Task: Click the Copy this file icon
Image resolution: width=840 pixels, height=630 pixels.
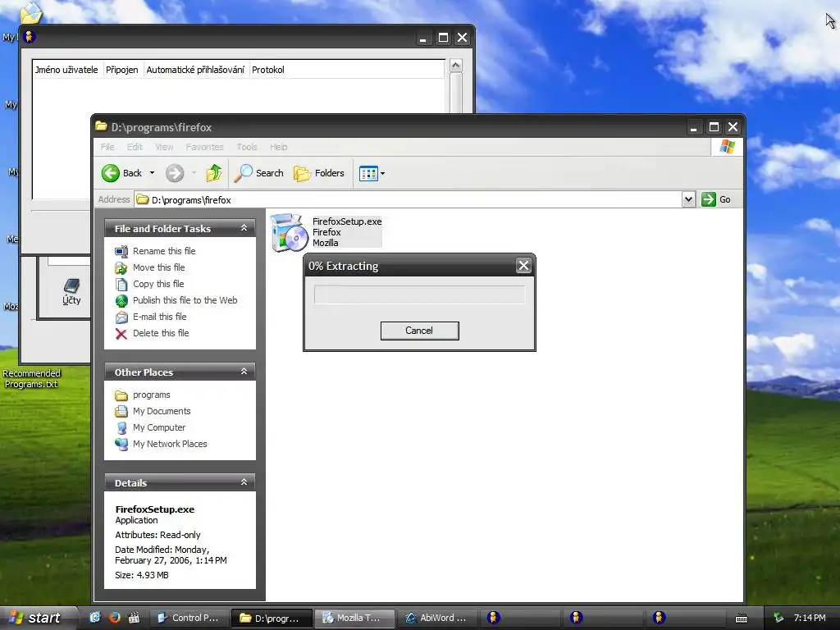Action: pos(121,285)
